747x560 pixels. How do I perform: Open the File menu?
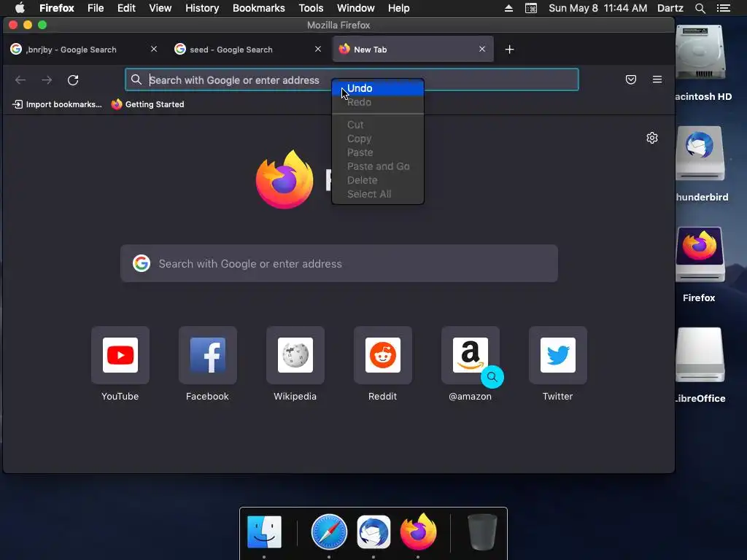click(x=96, y=8)
